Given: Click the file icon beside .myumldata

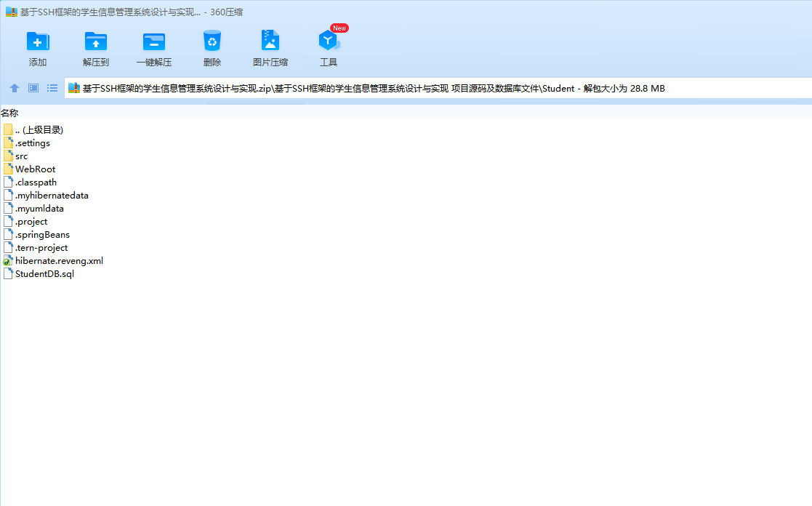Looking at the screenshot, I should point(8,208).
